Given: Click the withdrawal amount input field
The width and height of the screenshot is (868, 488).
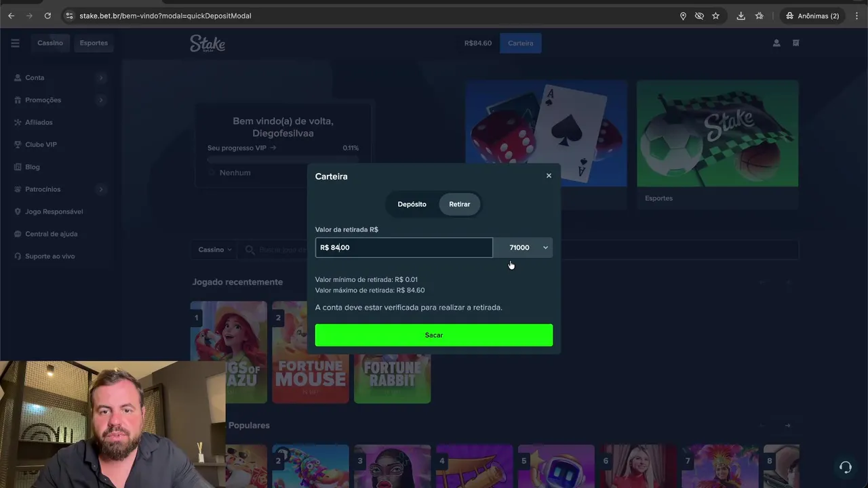Looking at the screenshot, I should tap(403, 247).
